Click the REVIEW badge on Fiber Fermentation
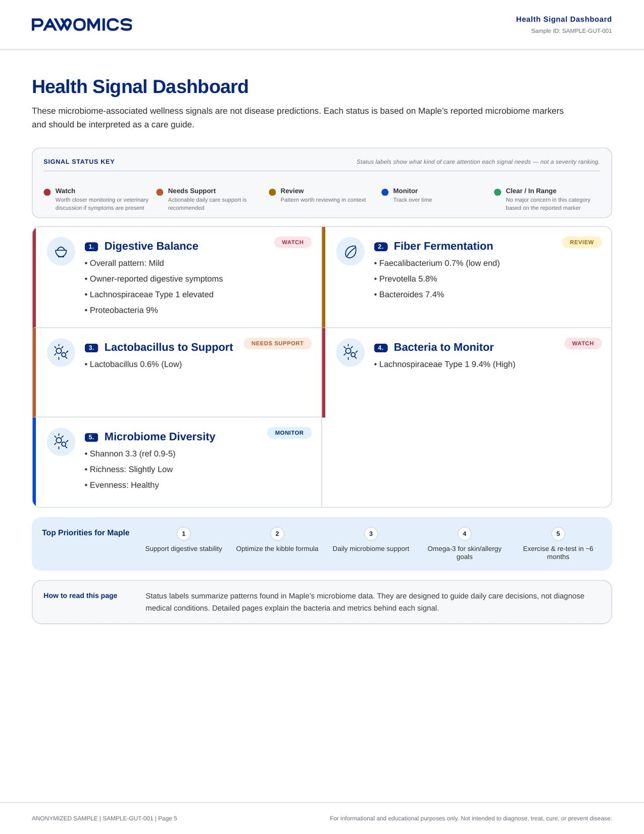 [582, 242]
